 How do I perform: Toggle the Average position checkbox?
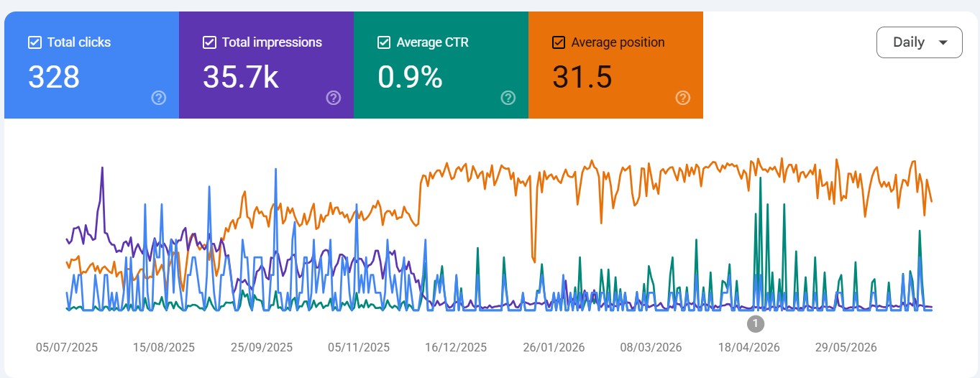559,42
